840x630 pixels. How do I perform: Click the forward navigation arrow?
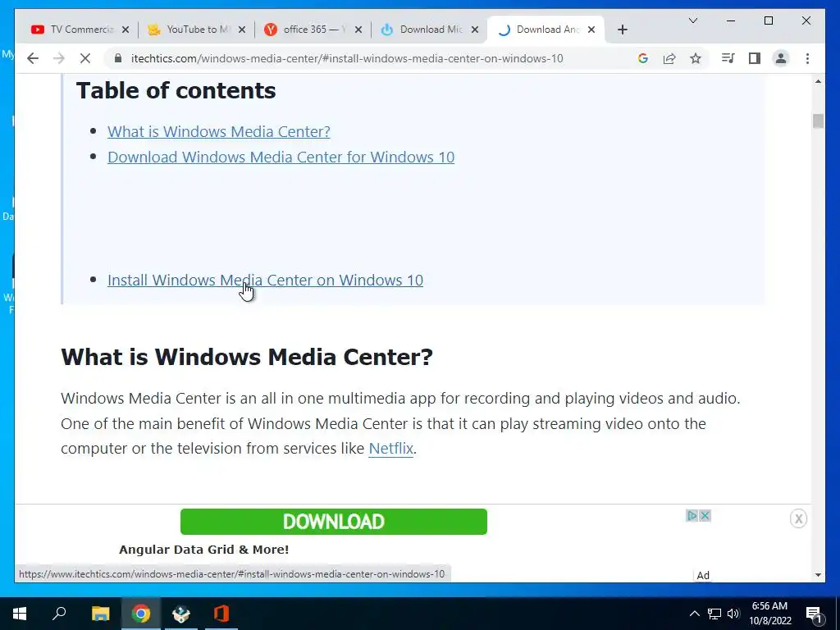[x=59, y=58]
